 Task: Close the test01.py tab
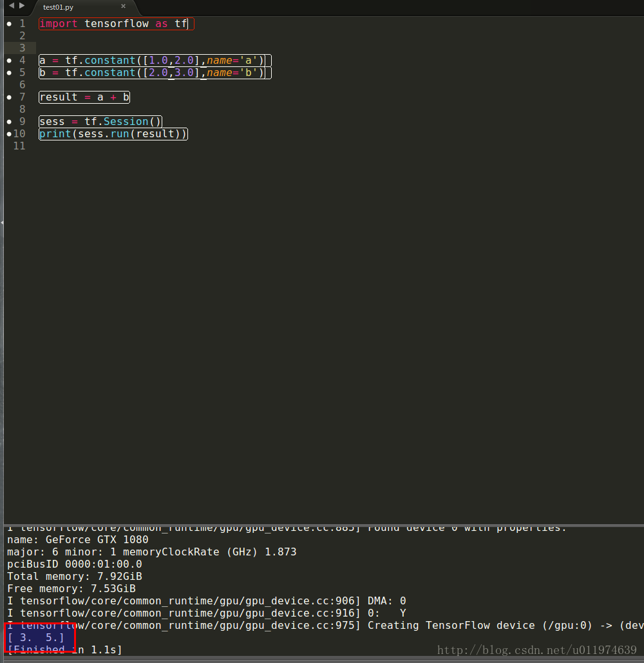(124, 6)
